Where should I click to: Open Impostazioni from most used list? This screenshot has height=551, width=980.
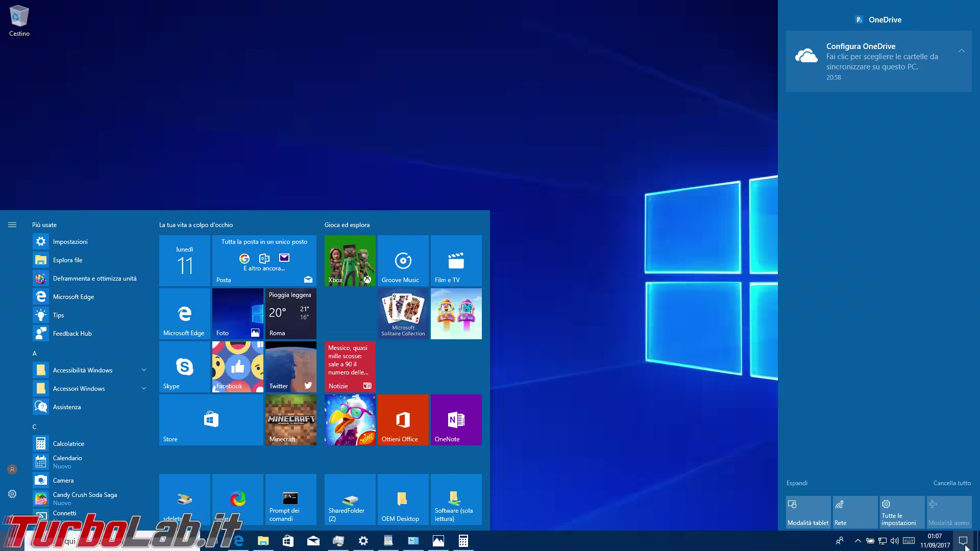[90, 241]
